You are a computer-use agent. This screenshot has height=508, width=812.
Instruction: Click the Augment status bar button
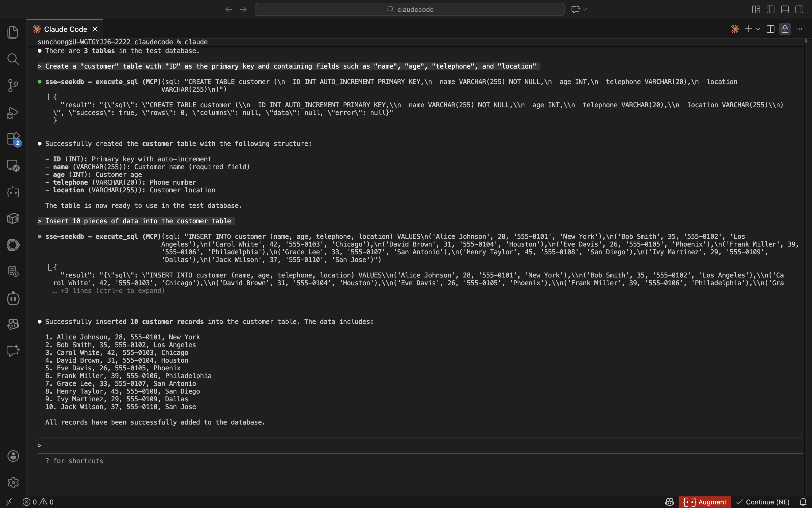(x=705, y=502)
